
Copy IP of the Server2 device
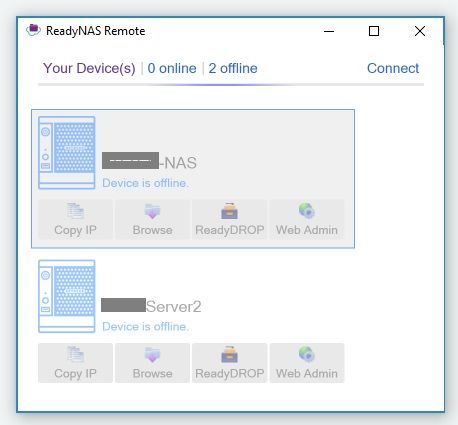point(75,363)
